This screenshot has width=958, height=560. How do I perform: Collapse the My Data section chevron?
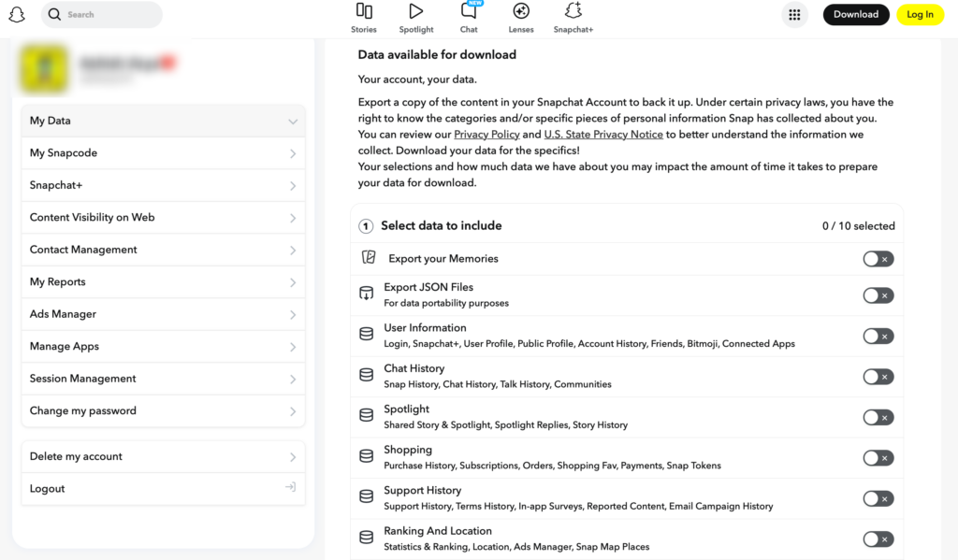293,122
